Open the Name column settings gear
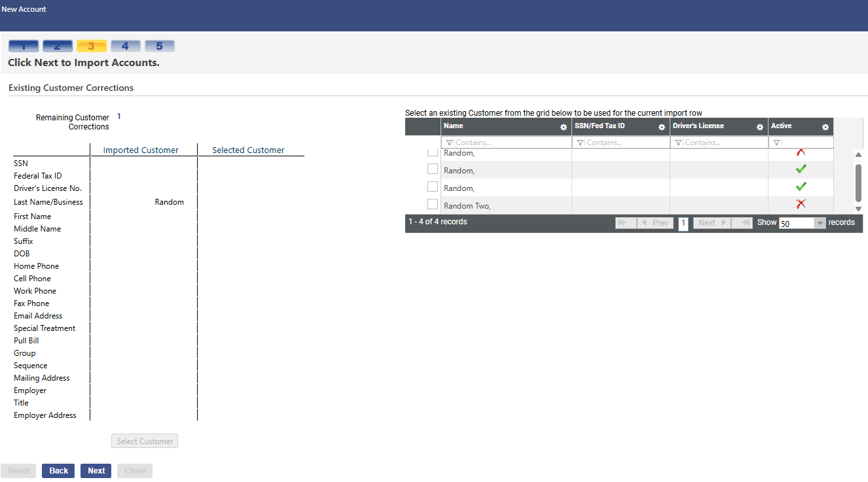Screen dimensions: 868x482 [564, 127]
